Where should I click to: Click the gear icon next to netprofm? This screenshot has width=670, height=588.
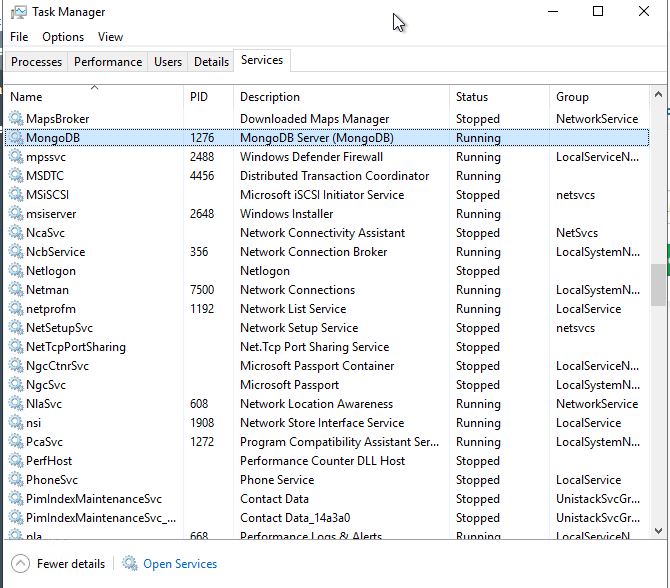pyautogui.click(x=16, y=308)
